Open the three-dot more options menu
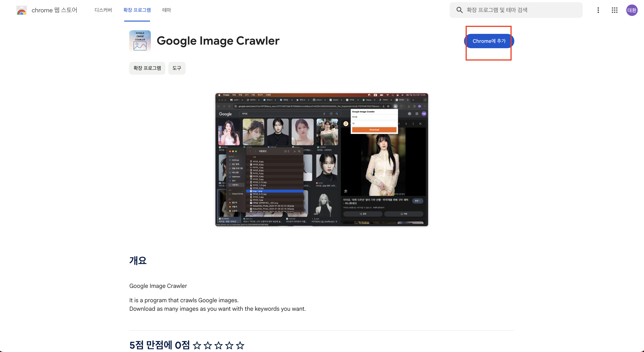The width and height of the screenshot is (644, 352). tap(598, 10)
